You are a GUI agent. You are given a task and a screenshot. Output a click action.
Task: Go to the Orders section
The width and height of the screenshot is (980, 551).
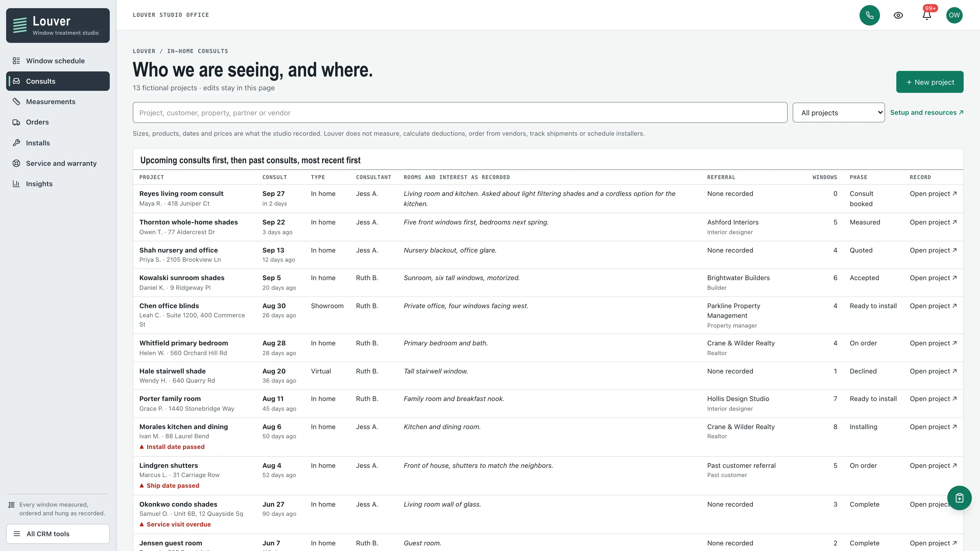(x=58, y=122)
